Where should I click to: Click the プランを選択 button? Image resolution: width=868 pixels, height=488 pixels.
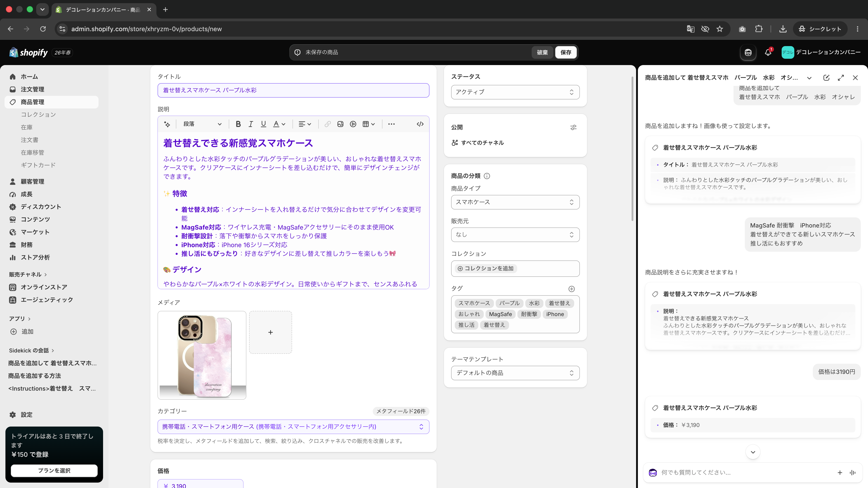[54, 470]
